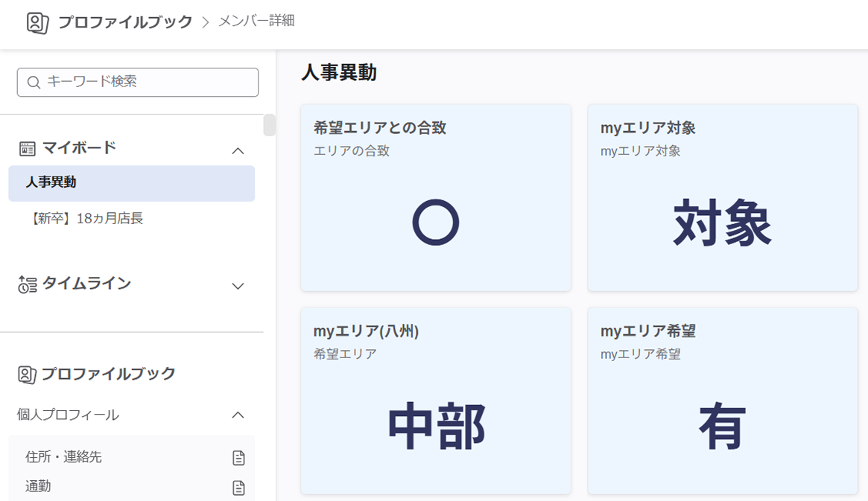868x501 pixels.
Task: Collapse 個人プロフィール chevron
Action: (238, 415)
